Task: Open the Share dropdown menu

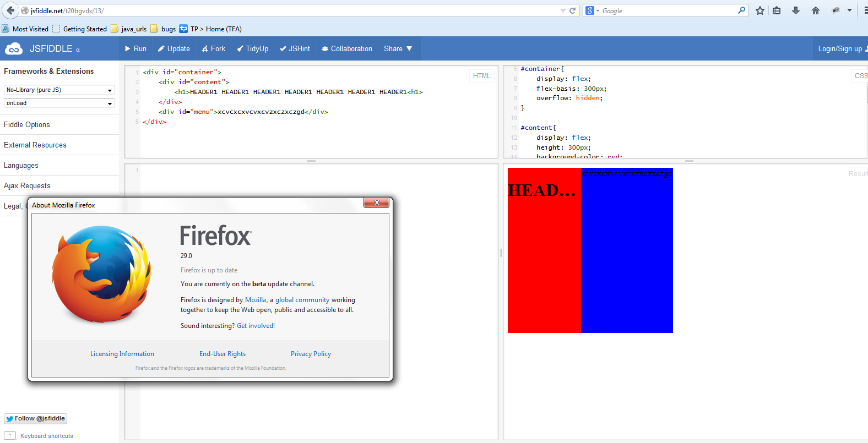Action: (398, 48)
